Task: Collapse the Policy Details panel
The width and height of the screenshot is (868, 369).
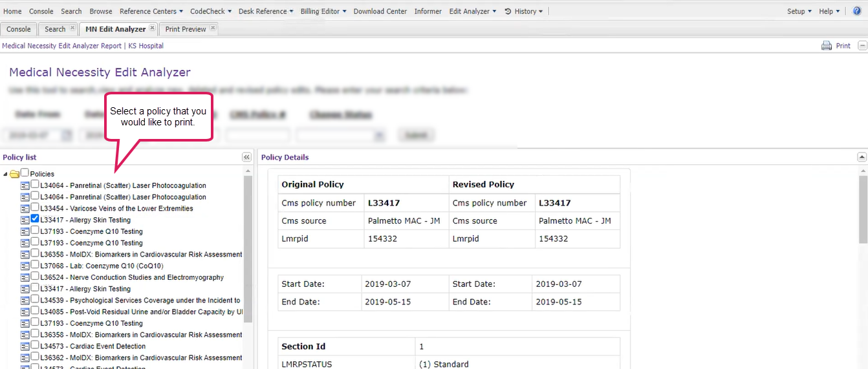Action: click(862, 157)
